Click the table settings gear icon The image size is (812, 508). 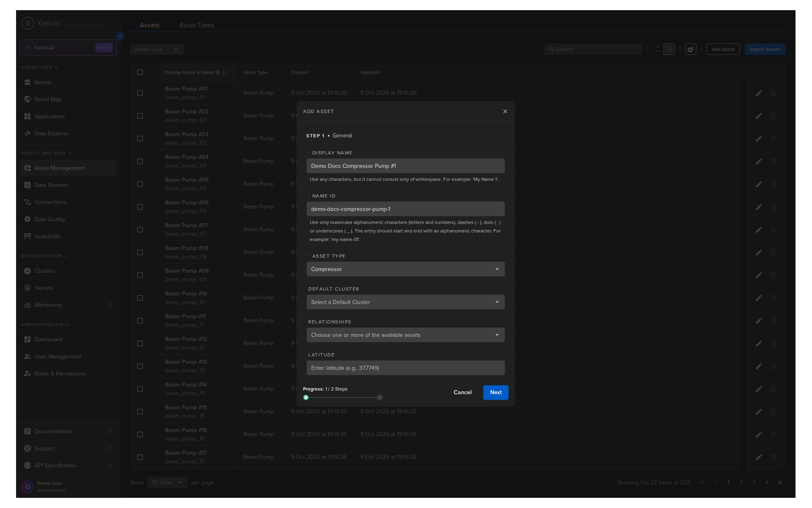pos(691,50)
